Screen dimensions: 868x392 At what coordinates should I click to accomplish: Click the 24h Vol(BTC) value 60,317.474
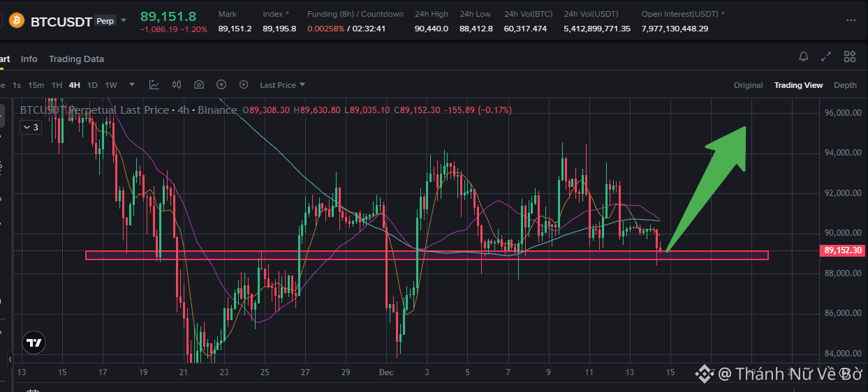pos(525,29)
